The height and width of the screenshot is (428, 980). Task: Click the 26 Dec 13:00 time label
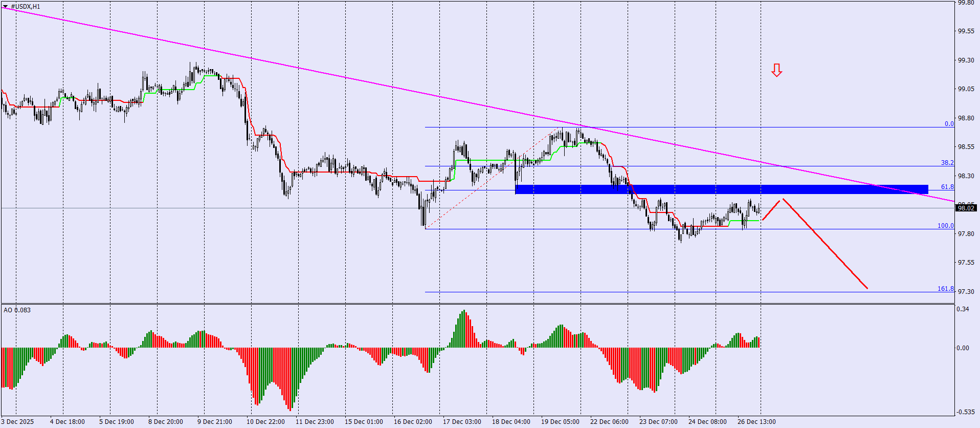(756, 422)
